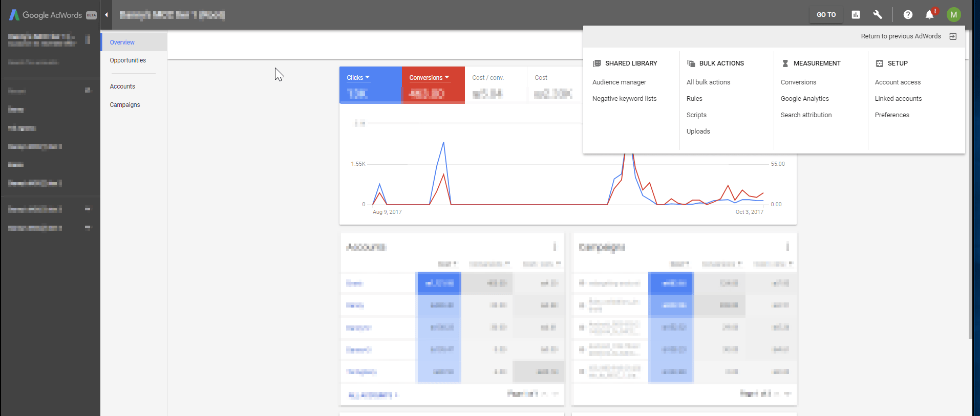
Task: Click the Bulk Actions header icon
Action: [x=691, y=63]
